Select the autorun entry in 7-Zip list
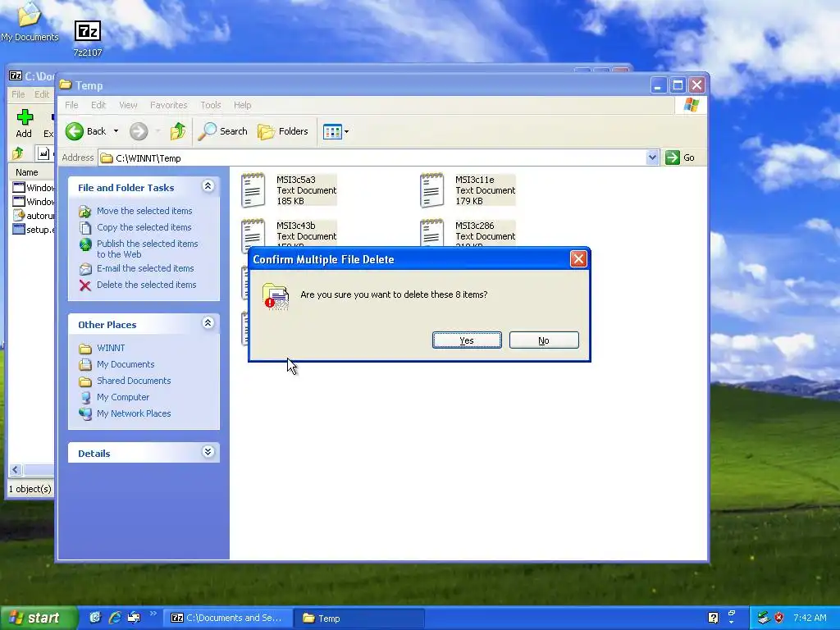 (x=33, y=216)
